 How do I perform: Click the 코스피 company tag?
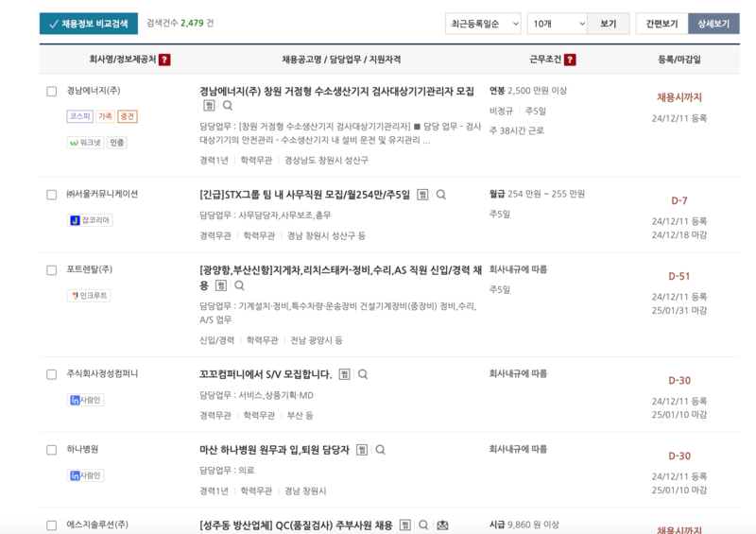(80, 116)
